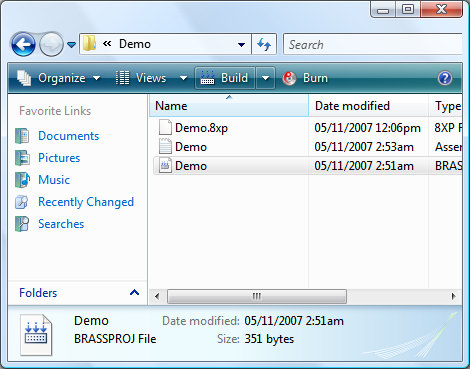Maximize the Explorer window
This screenshot has height=369, width=470.
(408, 9)
